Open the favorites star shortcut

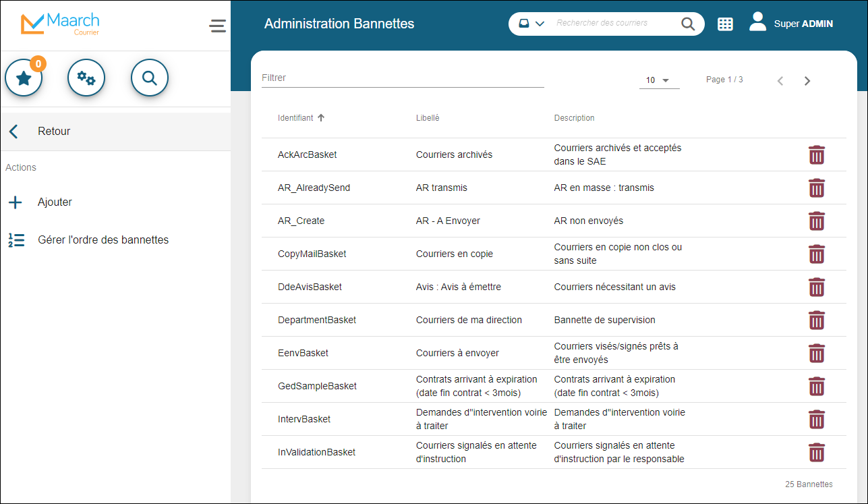point(24,78)
